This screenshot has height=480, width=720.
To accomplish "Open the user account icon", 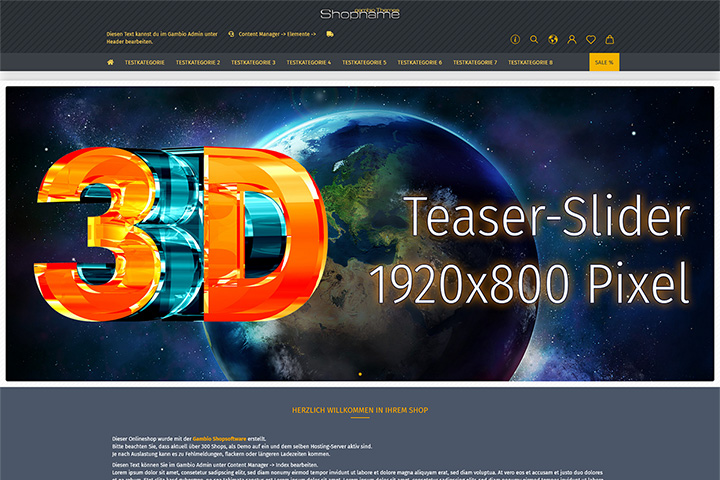I will tap(572, 40).
